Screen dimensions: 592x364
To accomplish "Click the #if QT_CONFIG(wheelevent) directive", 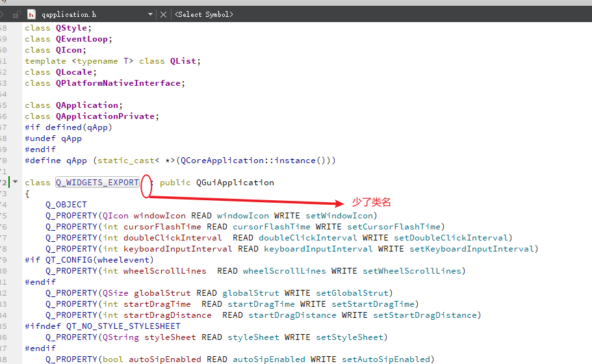I will (x=89, y=260).
